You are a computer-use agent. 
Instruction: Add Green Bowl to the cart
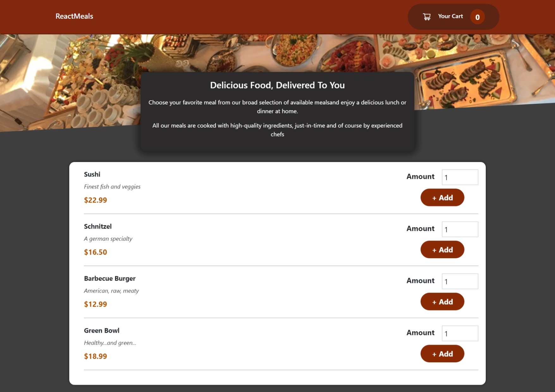(x=442, y=353)
